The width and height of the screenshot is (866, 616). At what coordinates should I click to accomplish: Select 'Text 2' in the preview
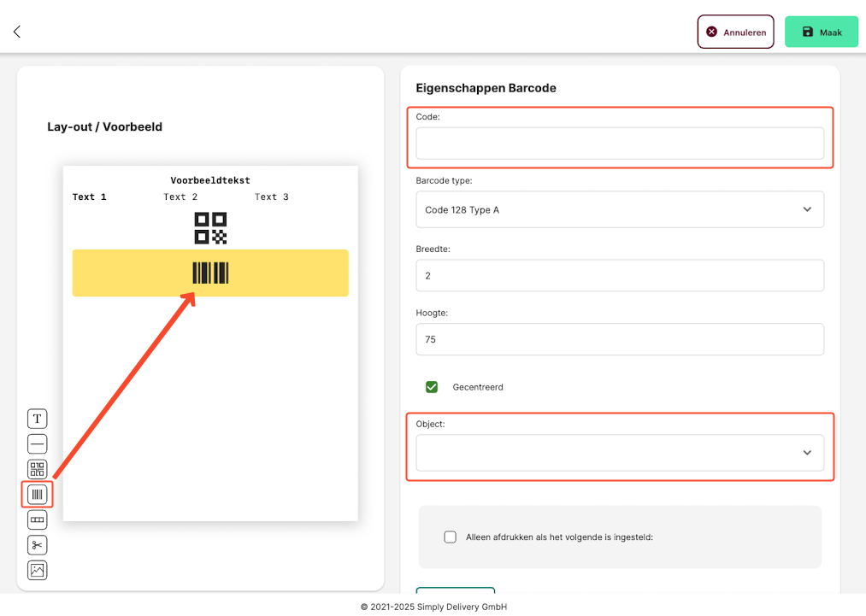point(180,197)
